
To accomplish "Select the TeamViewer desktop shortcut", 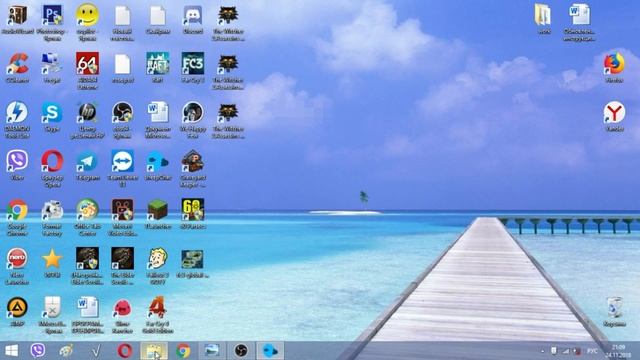I will point(122,161).
